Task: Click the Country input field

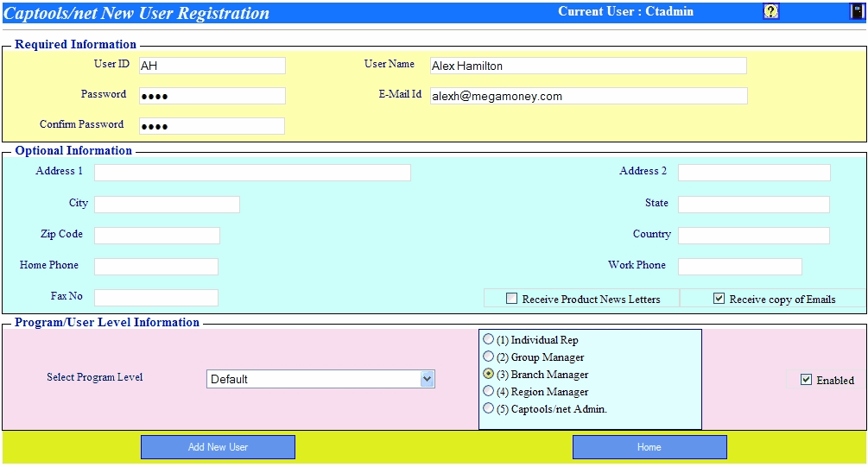Action: tap(754, 235)
